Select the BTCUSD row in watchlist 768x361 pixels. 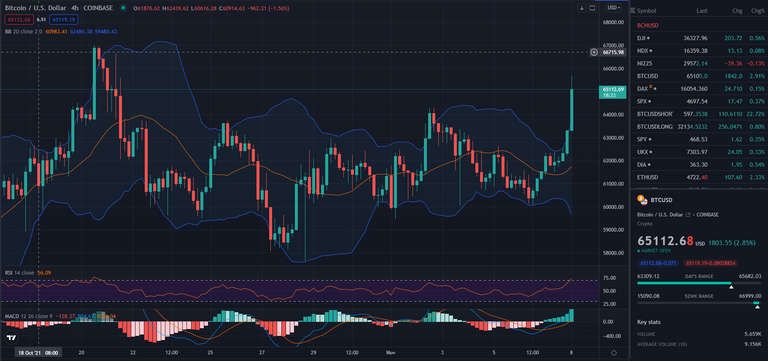[x=699, y=76]
